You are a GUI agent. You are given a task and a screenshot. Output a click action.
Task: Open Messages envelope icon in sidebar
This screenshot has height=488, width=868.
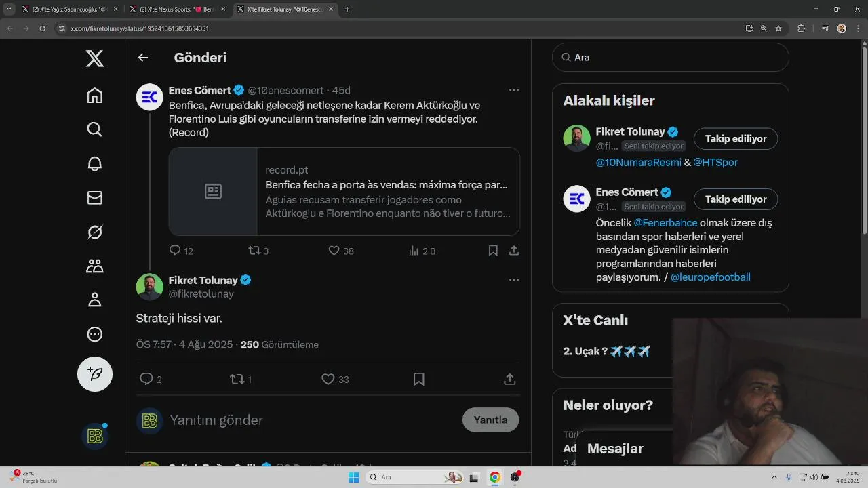pos(95,197)
